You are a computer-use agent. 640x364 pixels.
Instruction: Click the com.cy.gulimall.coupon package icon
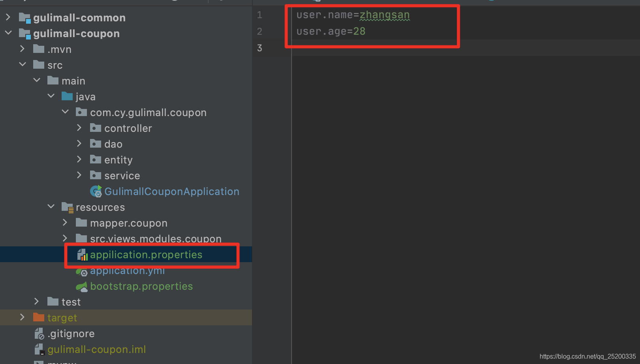click(x=81, y=112)
